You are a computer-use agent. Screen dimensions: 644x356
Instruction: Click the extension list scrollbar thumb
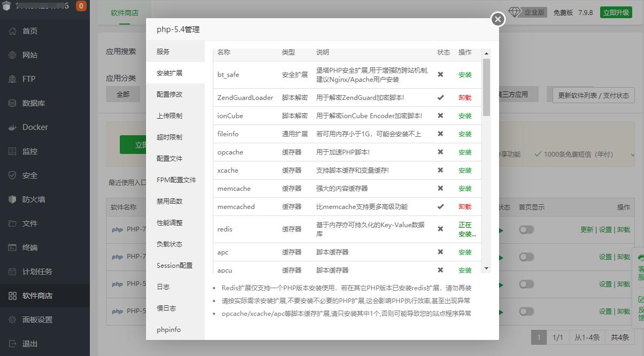click(486, 87)
